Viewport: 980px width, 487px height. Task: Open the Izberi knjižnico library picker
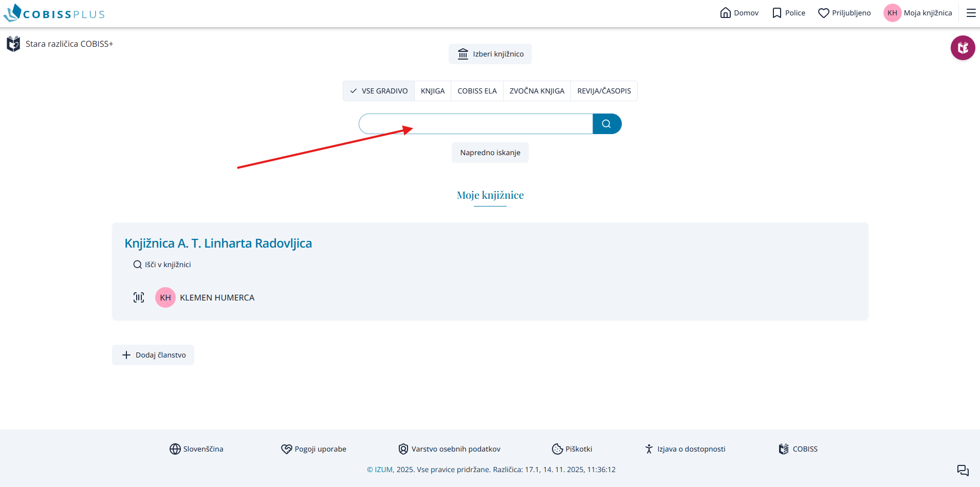point(490,54)
